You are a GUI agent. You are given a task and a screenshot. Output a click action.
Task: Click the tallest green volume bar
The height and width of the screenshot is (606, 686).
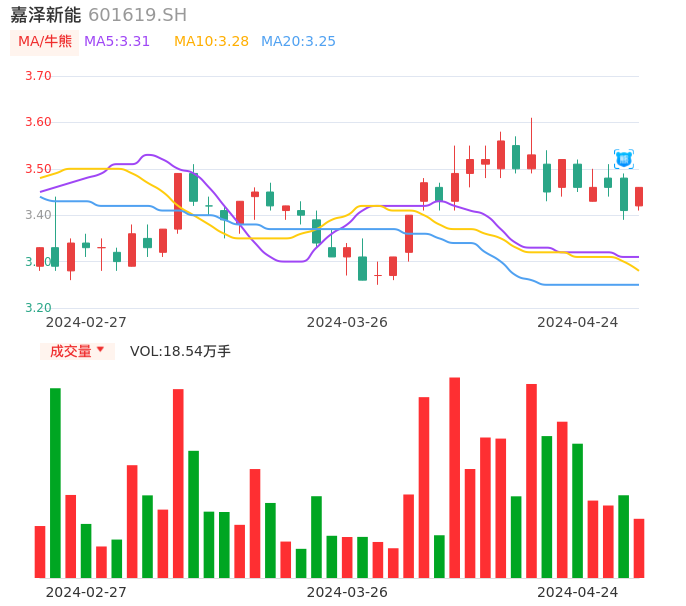55,482
